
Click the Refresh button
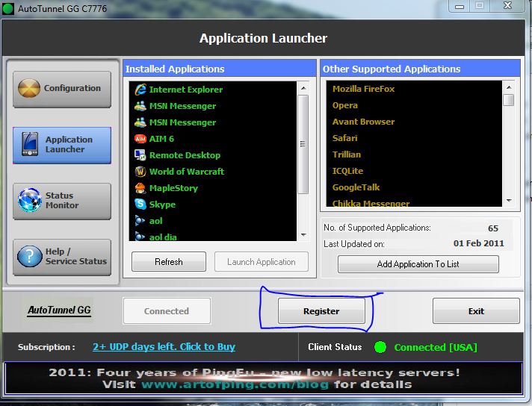pyautogui.click(x=169, y=262)
